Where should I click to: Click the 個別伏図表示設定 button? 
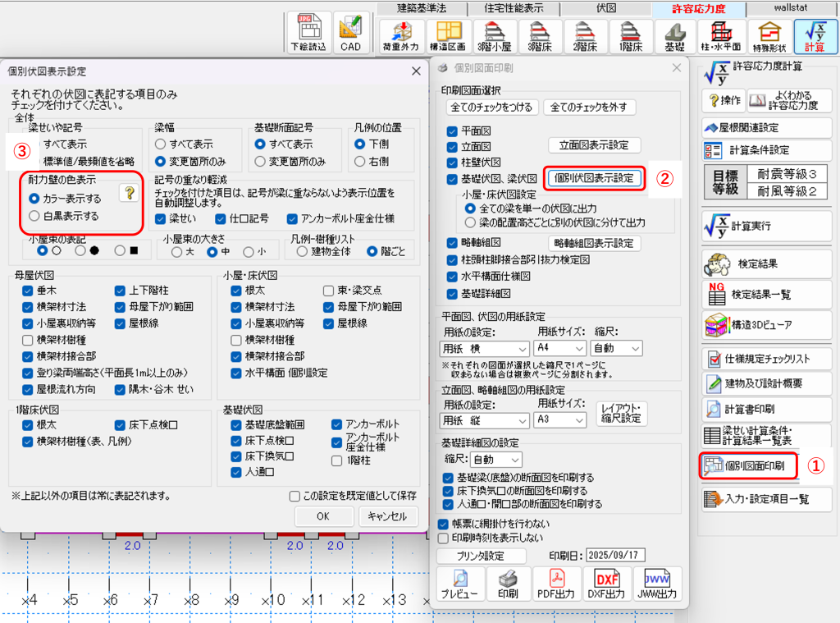click(594, 178)
